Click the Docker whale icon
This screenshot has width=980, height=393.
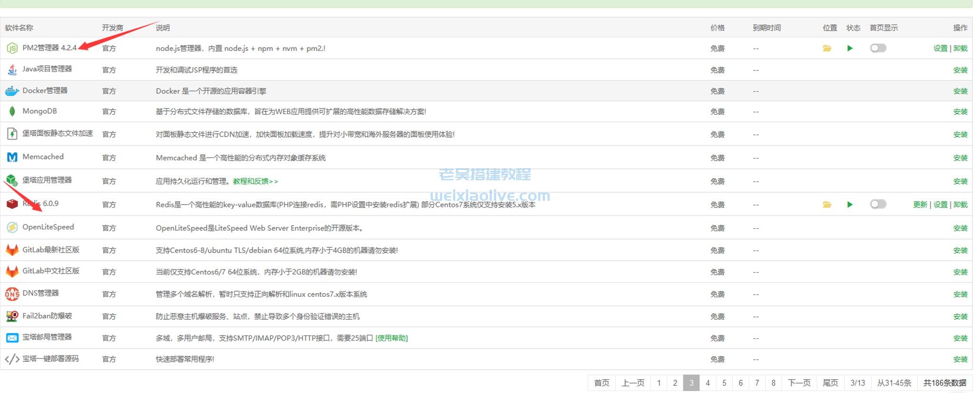(12, 90)
